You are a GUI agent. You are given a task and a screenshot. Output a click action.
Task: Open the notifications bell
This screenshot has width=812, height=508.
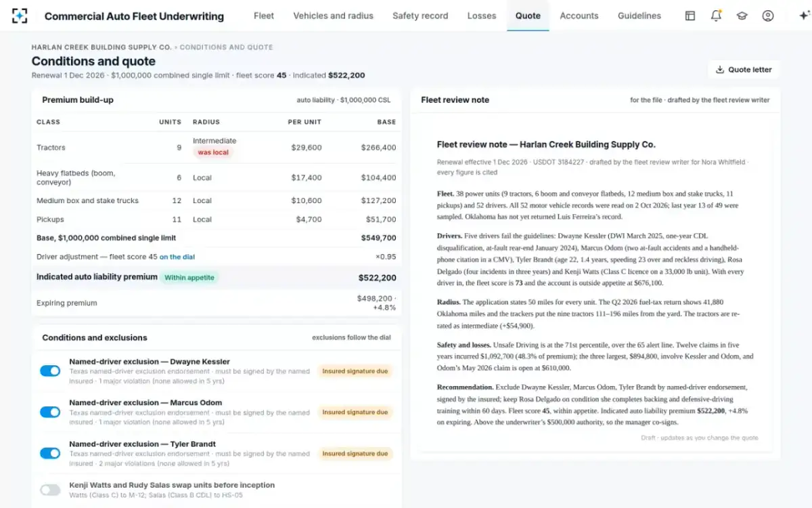[x=716, y=16]
